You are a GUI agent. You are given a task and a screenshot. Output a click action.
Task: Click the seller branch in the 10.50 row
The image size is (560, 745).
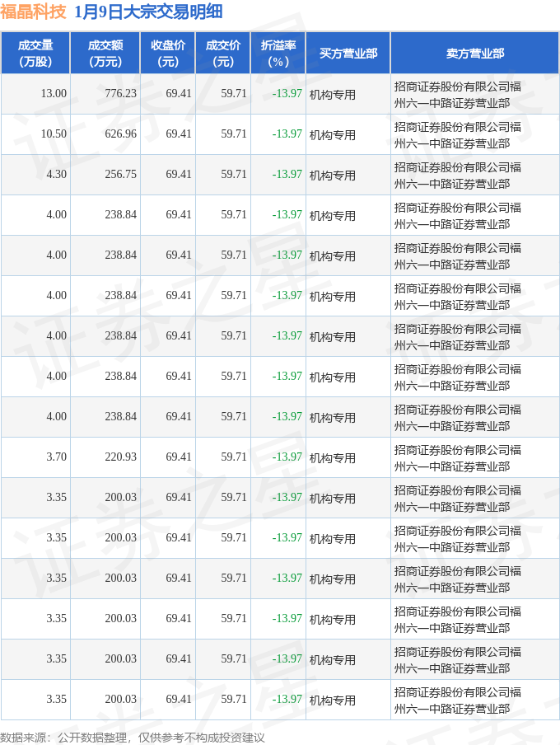(x=457, y=134)
